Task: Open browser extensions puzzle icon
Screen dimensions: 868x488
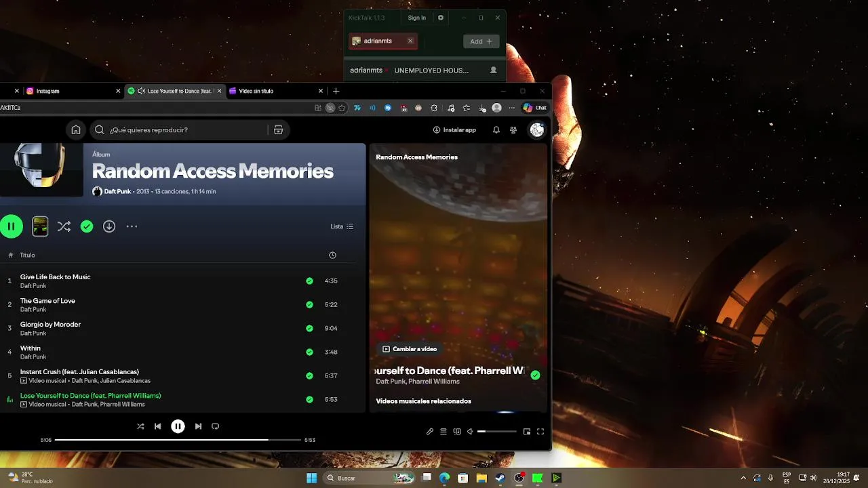Action: 434,108
